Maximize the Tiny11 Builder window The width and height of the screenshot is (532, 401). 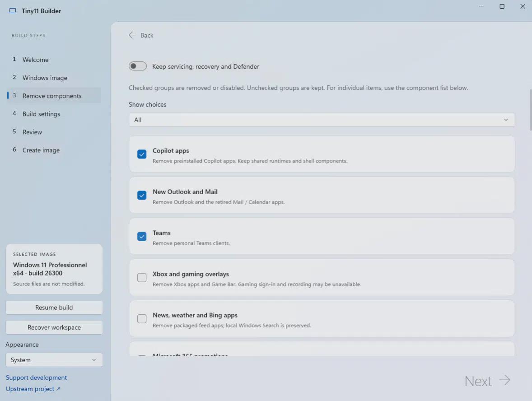(x=502, y=6)
